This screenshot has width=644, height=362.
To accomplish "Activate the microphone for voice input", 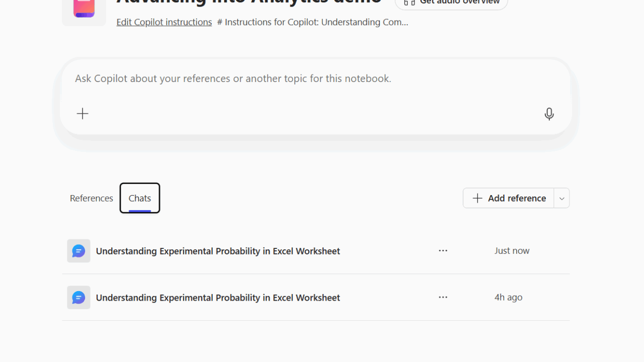I will tap(549, 114).
